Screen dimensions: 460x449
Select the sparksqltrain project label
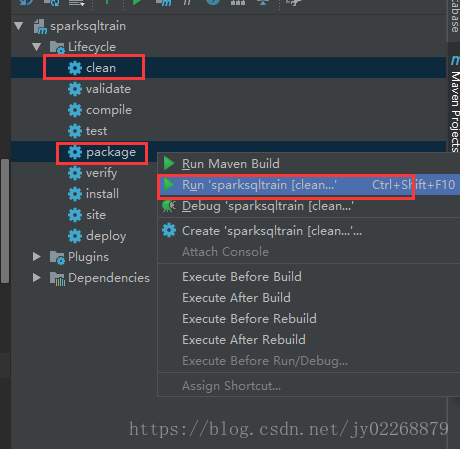pyautogui.click(x=88, y=26)
